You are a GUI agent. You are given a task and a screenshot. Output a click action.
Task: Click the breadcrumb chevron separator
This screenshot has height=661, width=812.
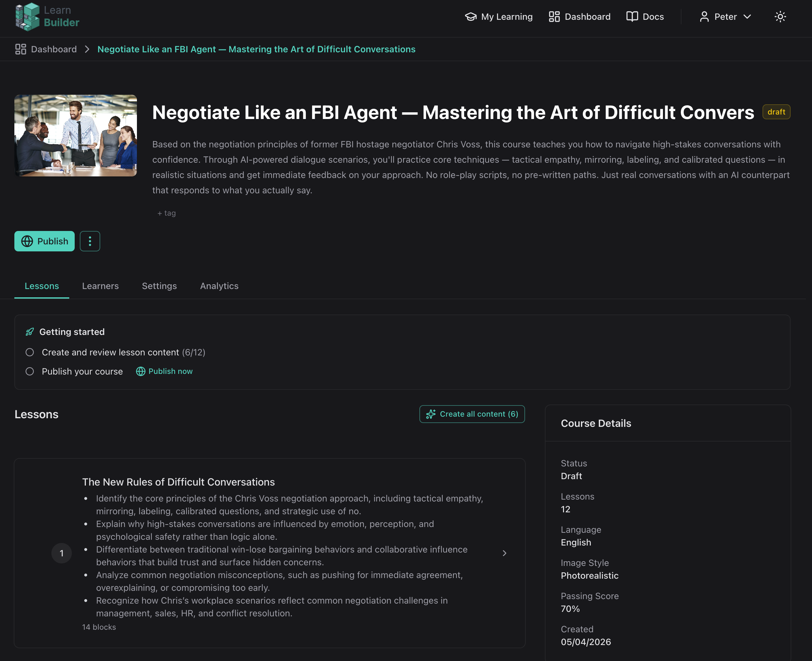(87, 49)
